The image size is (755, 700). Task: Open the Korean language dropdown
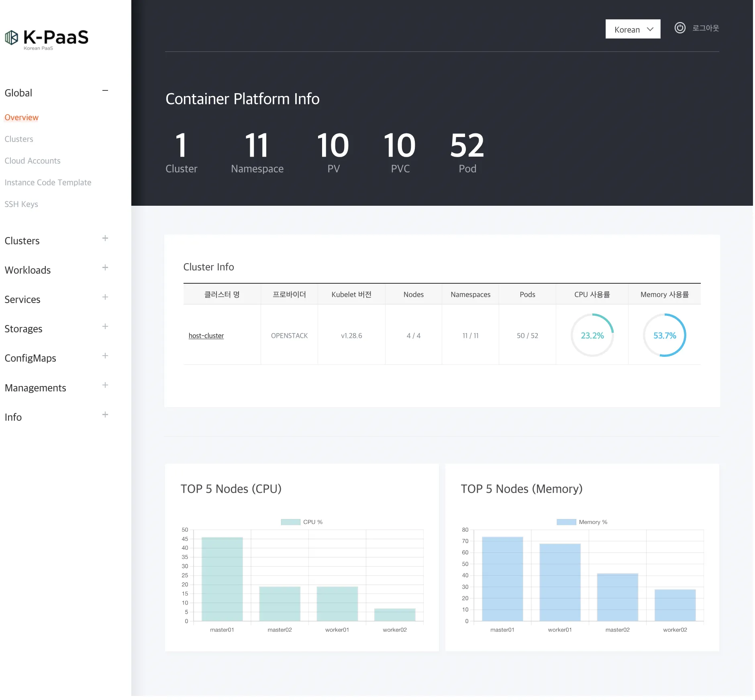[x=633, y=29]
